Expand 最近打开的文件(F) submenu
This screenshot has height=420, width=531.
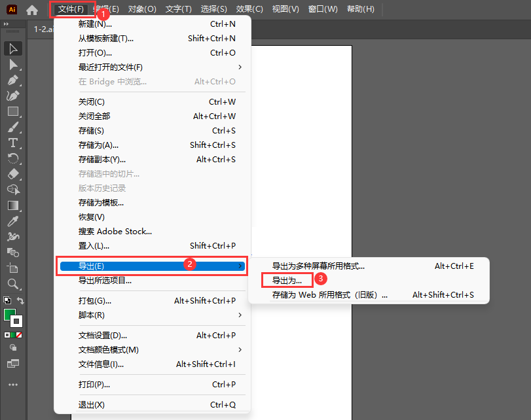(x=153, y=67)
